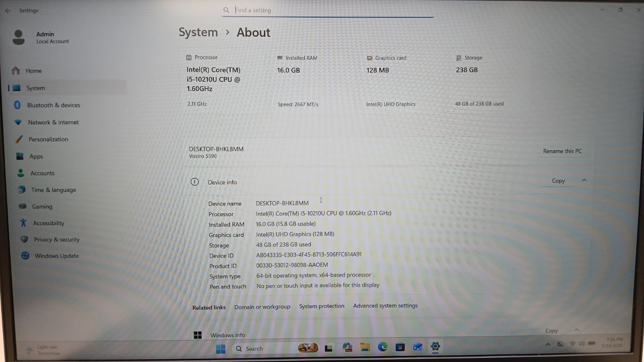Open File Explorer from the taskbar
The image size is (644, 362).
[x=365, y=347]
